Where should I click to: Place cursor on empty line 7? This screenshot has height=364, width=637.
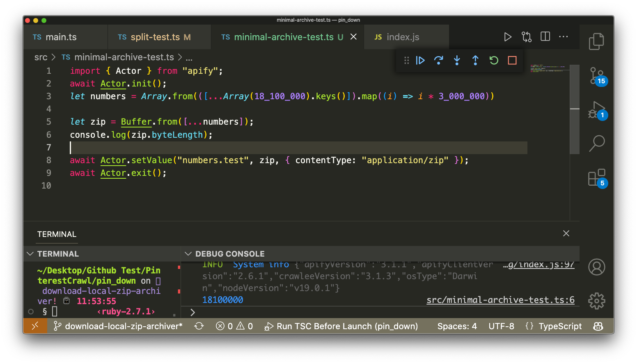299,148
